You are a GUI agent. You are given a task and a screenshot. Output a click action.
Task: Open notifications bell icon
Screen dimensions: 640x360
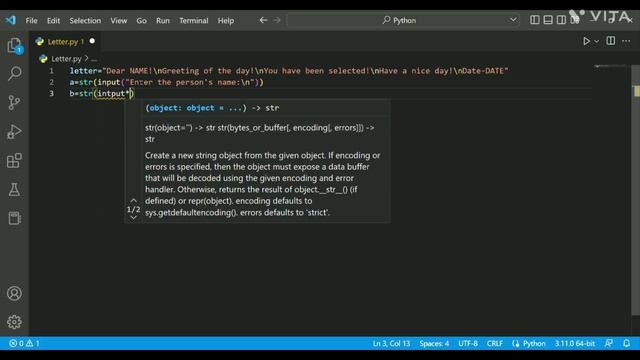pyautogui.click(x=627, y=343)
